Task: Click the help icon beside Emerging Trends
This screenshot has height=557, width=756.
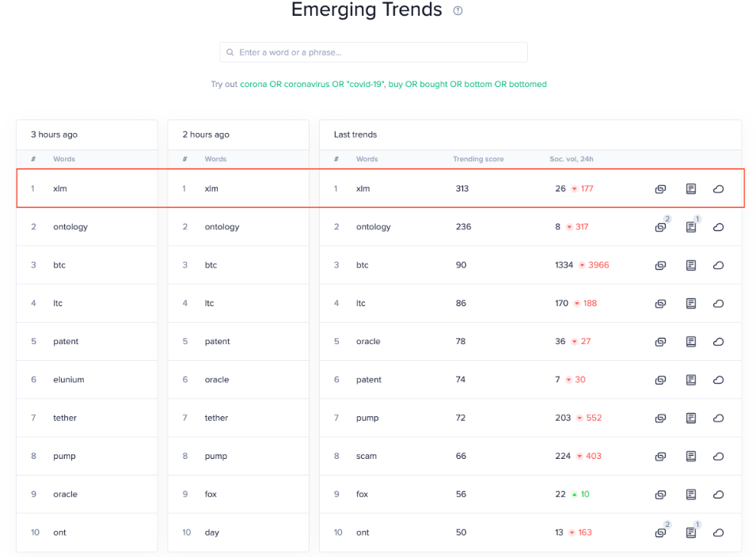Action: pyautogui.click(x=458, y=10)
